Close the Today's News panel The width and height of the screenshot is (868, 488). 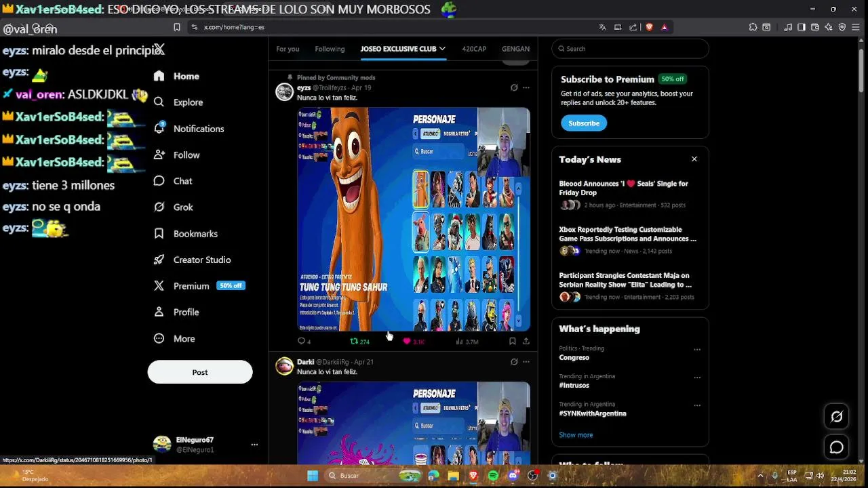click(x=694, y=159)
